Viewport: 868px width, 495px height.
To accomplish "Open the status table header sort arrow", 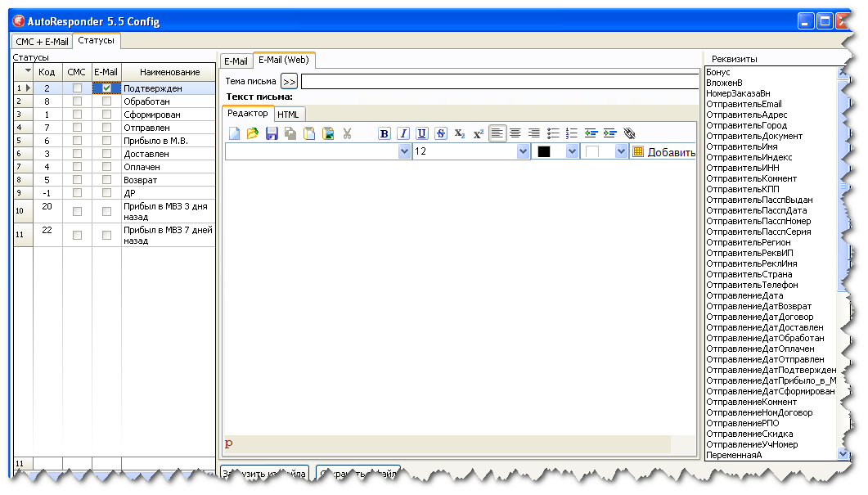I will pos(28,71).
